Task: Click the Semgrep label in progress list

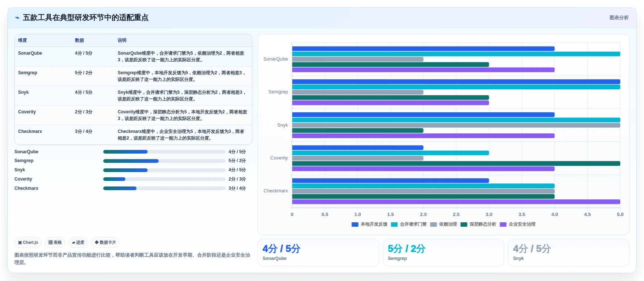Action: pyautogui.click(x=24, y=161)
